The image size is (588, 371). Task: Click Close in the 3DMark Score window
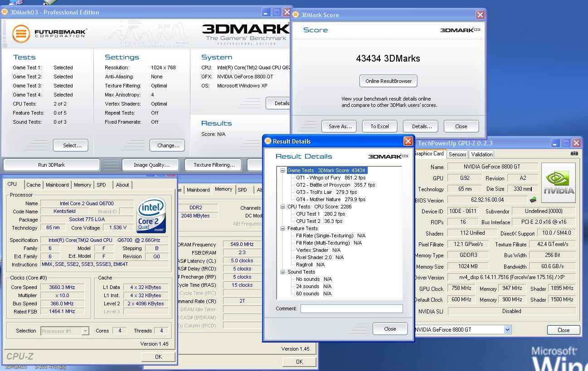point(461,126)
